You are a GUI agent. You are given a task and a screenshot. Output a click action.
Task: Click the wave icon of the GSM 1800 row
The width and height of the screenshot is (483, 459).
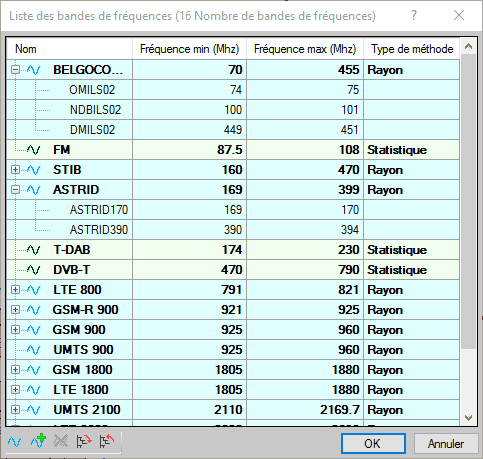click(x=34, y=370)
